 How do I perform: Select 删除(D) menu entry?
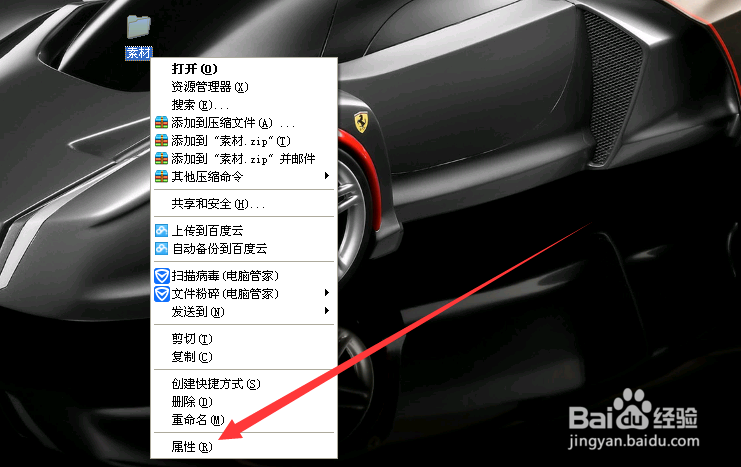[244, 402]
